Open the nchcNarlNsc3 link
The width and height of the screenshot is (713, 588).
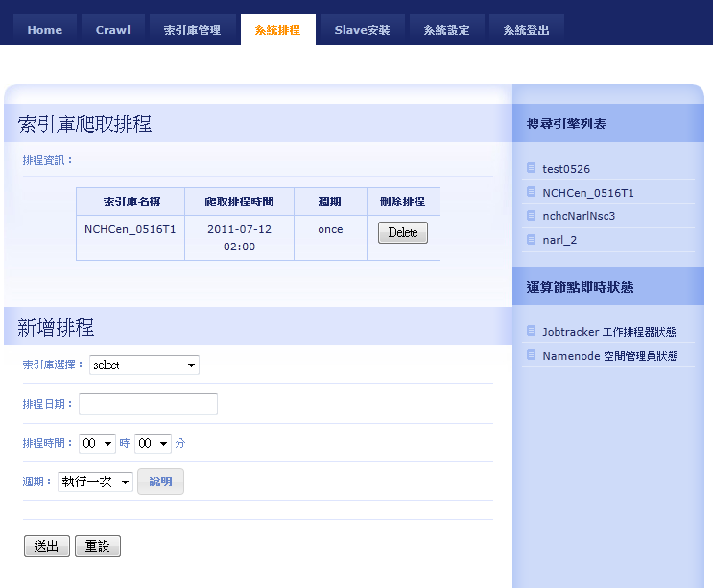579,216
